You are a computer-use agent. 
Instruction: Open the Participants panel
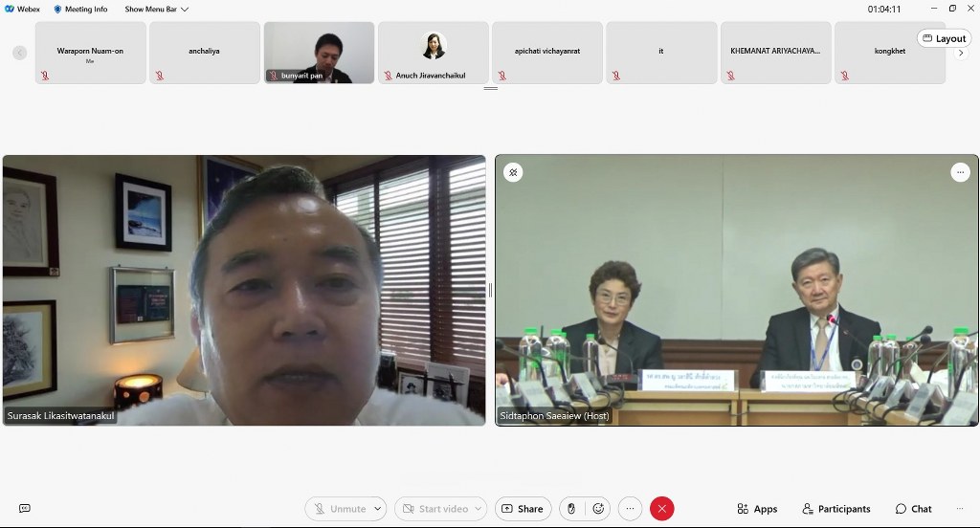(836, 509)
